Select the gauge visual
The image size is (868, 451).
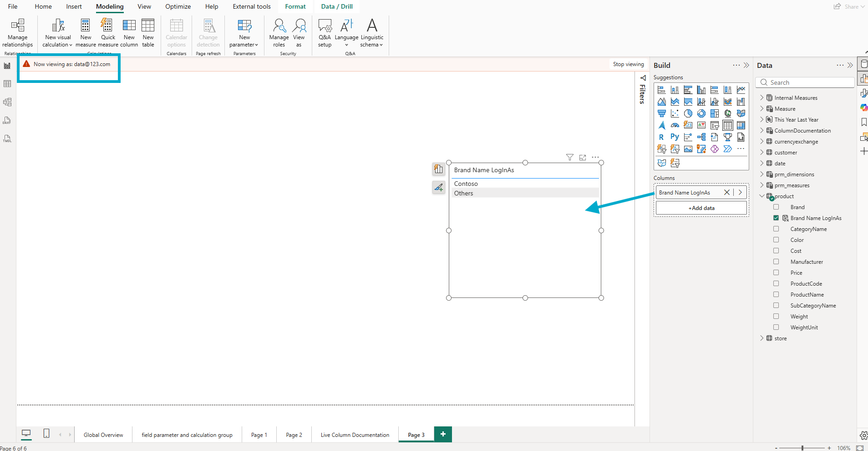click(x=675, y=125)
